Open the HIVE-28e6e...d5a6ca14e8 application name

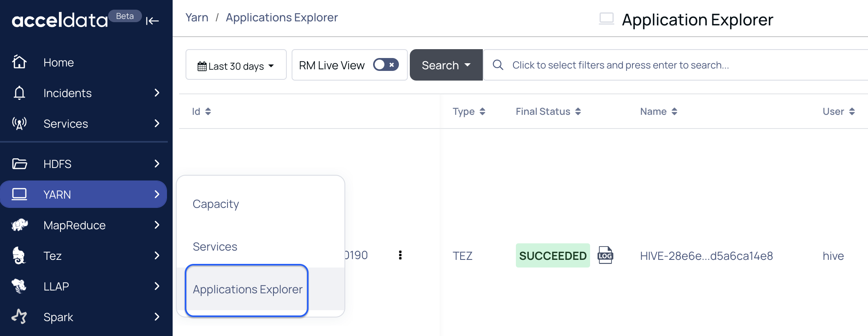click(706, 256)
